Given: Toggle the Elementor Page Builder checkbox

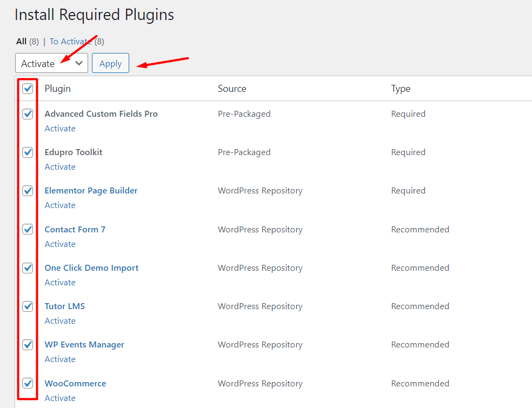Looking at the screenshot, I should [x=28, y=191].
